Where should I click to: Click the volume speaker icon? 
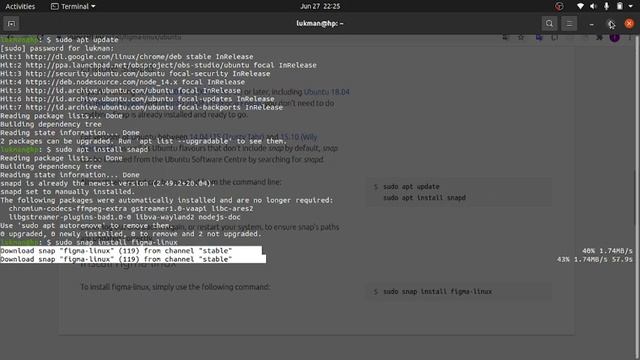pos(593,6)
